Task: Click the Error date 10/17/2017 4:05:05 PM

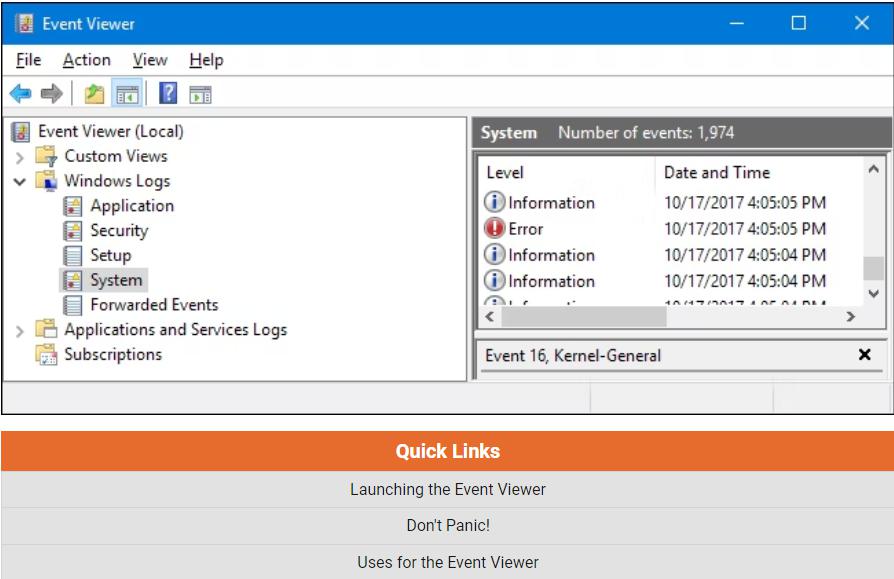Action: coord(745,229)
